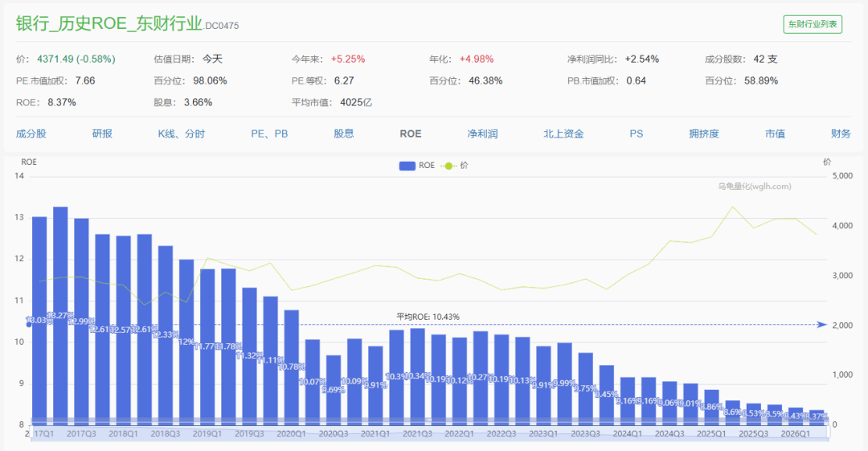Click the 平均ROE: 10.43% average line label

(428, 317)
